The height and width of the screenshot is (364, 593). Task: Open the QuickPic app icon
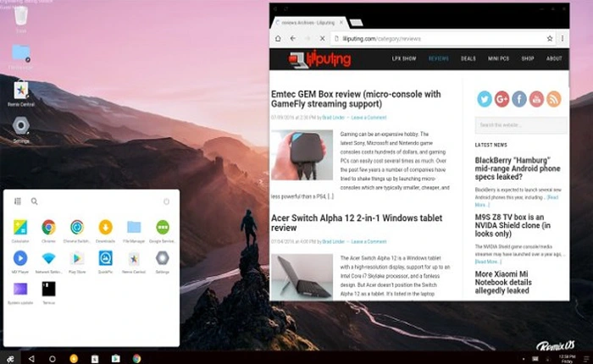106,258
